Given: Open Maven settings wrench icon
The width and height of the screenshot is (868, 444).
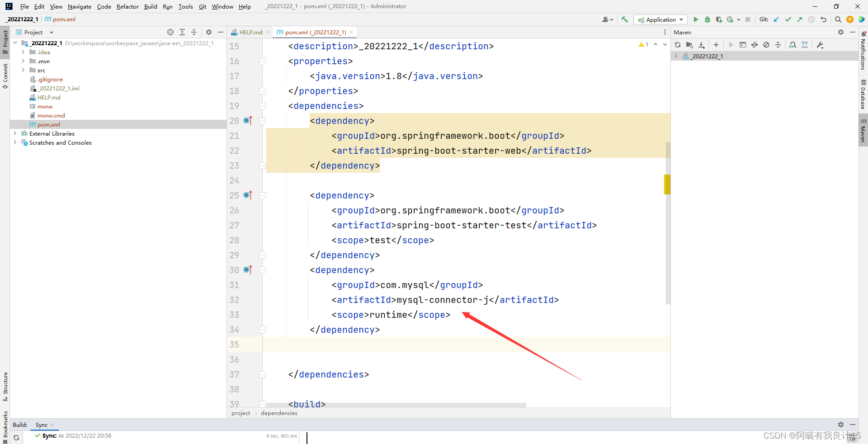Looking at the screenshot, I should click(x=820, y=45).
